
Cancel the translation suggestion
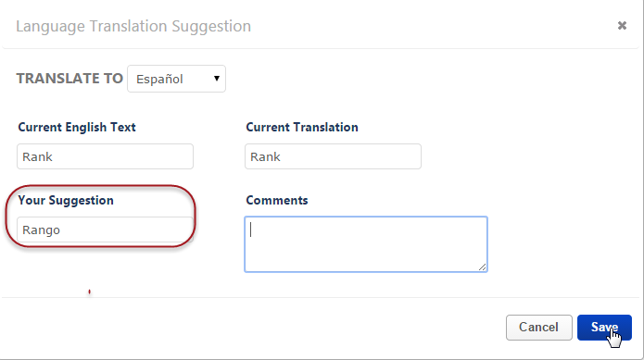[539, 328]
